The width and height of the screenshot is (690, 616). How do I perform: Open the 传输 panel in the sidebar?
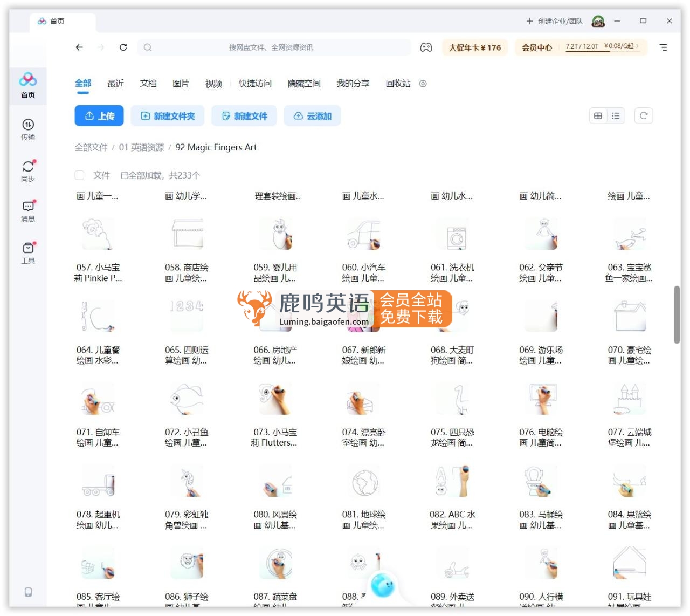(x=27, y=129)
